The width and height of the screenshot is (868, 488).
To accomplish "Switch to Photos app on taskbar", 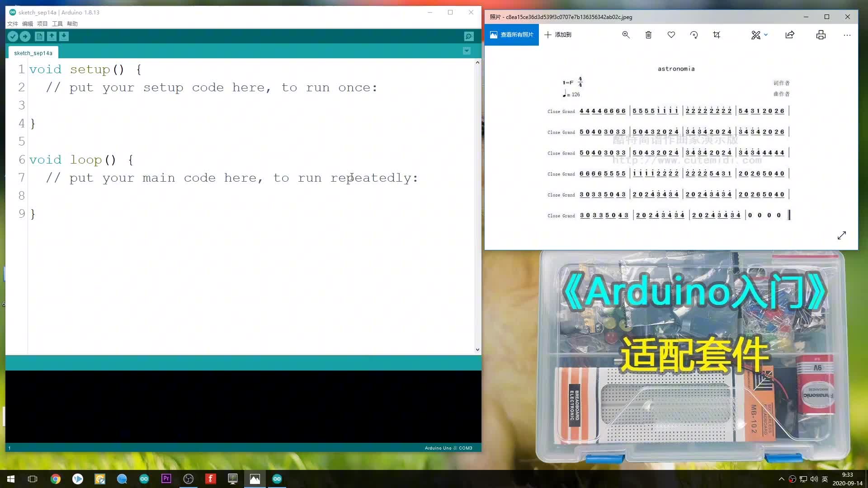I will coord(255,479).
